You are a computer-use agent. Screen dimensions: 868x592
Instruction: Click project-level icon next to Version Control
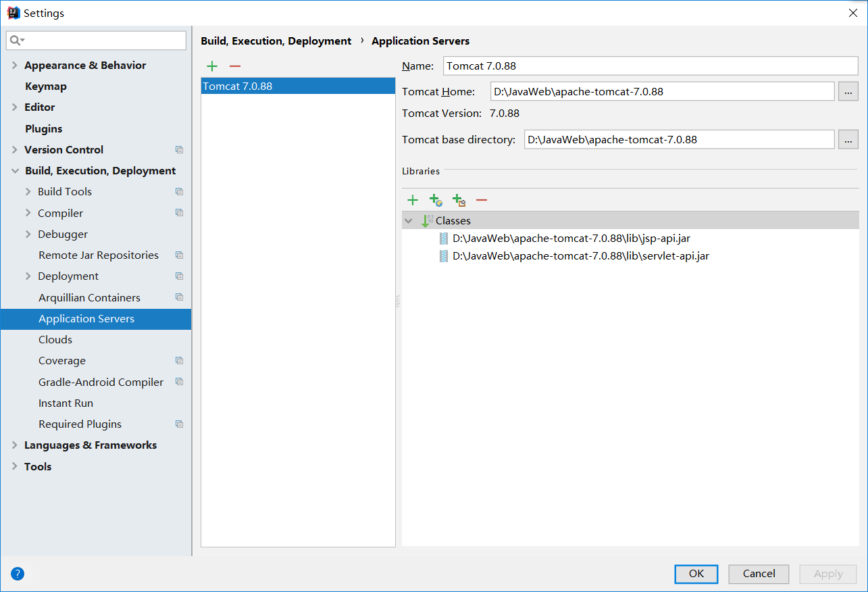[x=179, y=150]
